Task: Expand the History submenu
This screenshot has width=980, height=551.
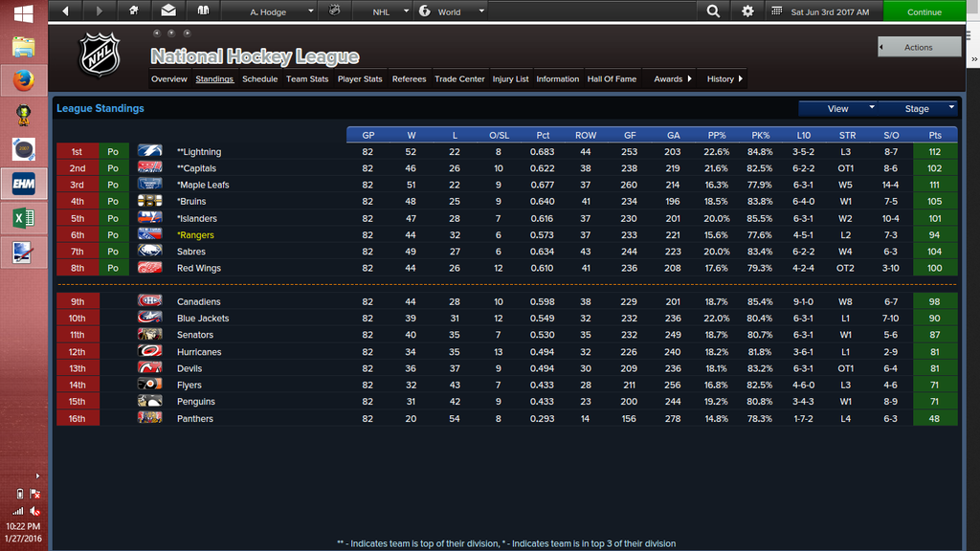Action: [725, 78]
